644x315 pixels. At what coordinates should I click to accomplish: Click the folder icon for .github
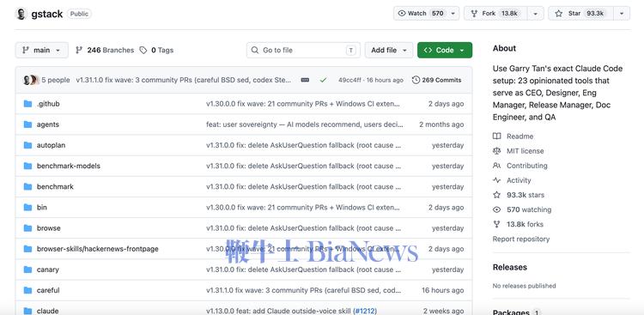click(x=27, y=104)
